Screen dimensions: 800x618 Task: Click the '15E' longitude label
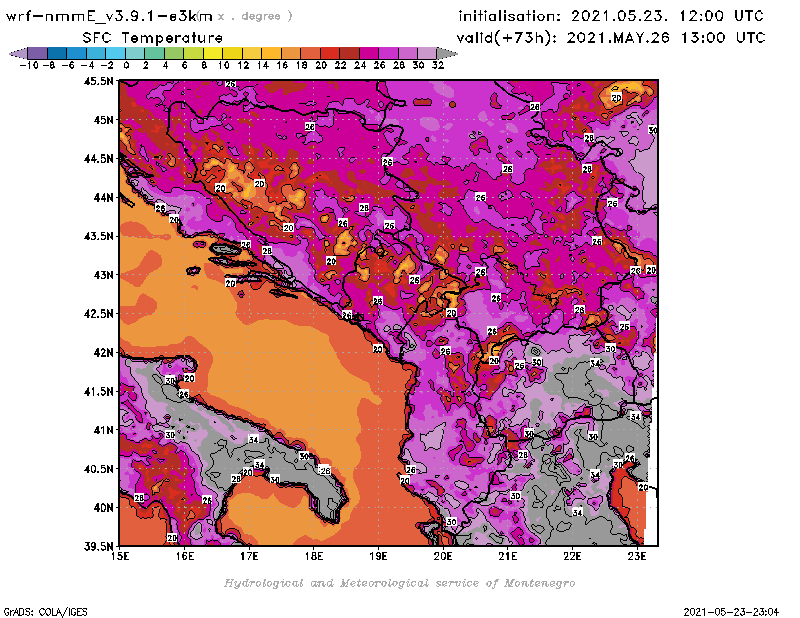(x=120, y=556)
